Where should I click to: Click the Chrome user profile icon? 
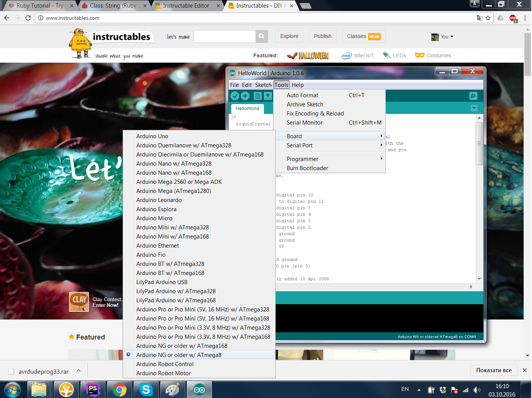475,4
